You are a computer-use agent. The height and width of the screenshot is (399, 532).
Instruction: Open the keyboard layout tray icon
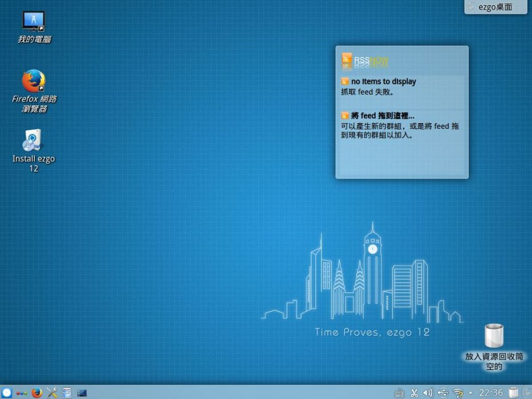pyautogui.click(x=399, y=393)
